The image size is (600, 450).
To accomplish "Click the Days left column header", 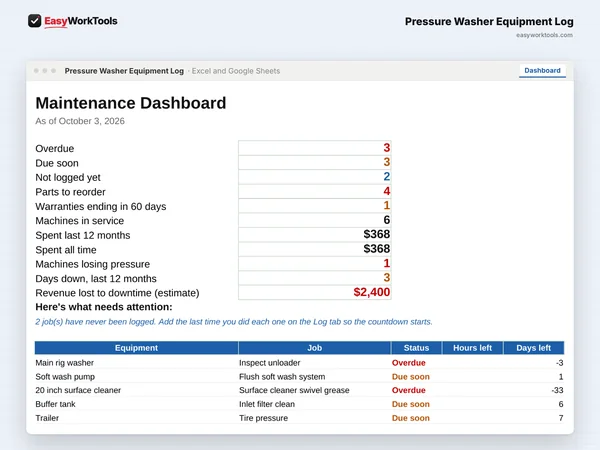I will (x=534, y=348).
